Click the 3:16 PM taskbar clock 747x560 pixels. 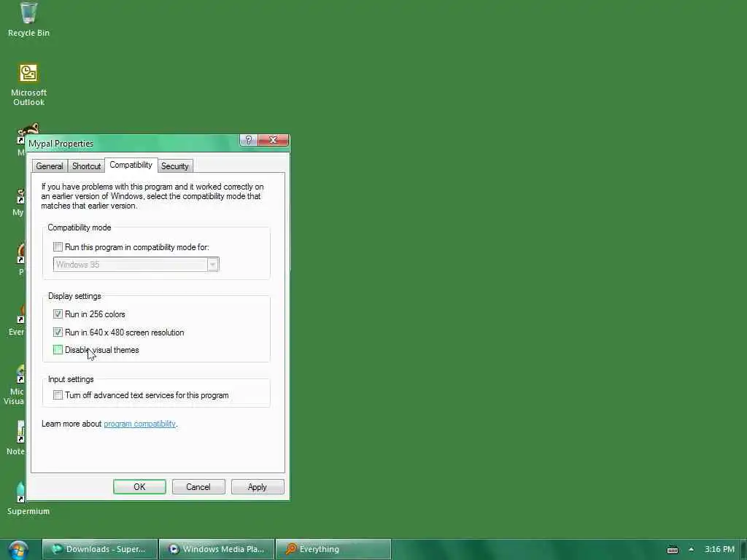[x=719, y=549]
